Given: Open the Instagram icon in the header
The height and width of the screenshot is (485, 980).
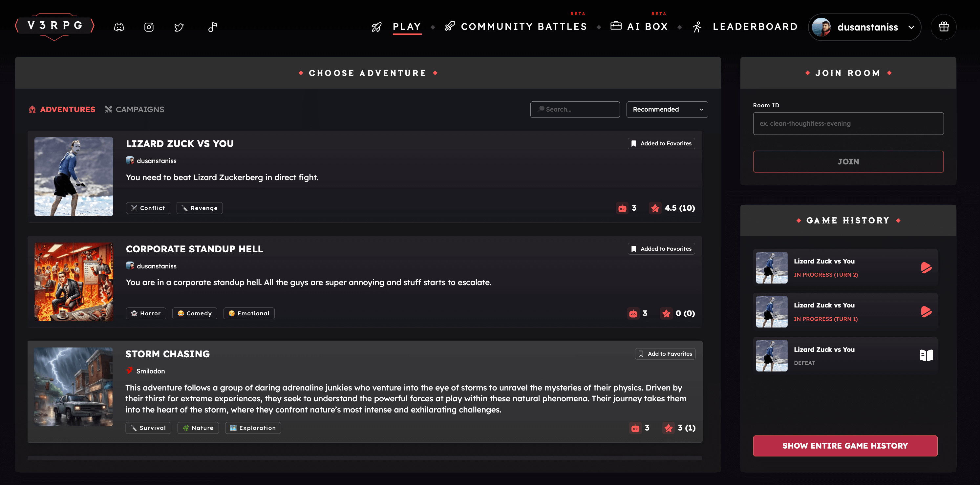Looking at the screenshot, I should pos(149,27).
